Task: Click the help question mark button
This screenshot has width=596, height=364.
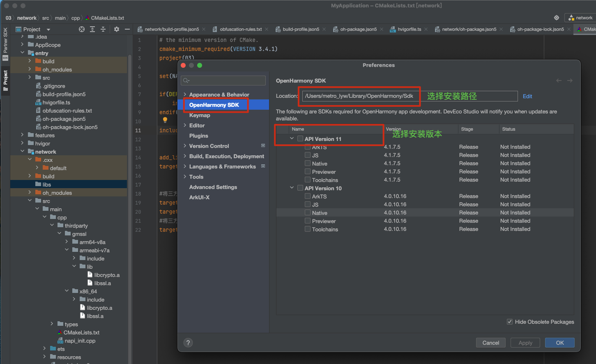Action: click(188, 343)
